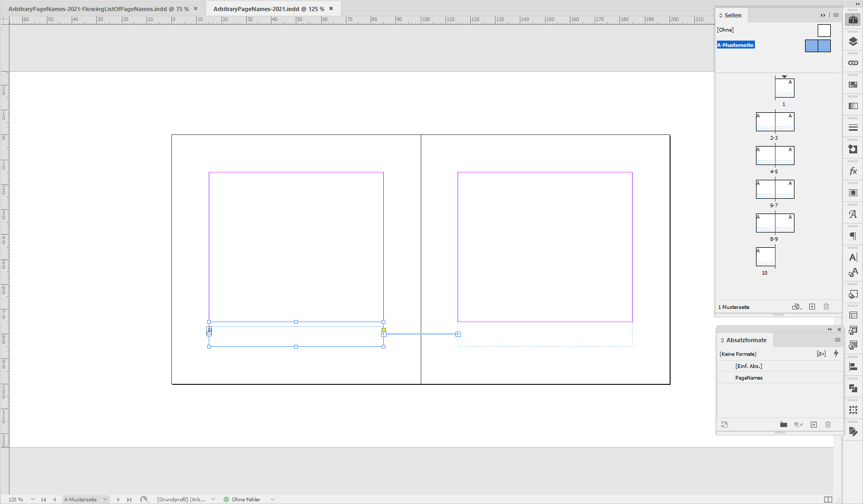Cycle Seiten panel collapse state arrows
The image size is (863, 504).
721,15
